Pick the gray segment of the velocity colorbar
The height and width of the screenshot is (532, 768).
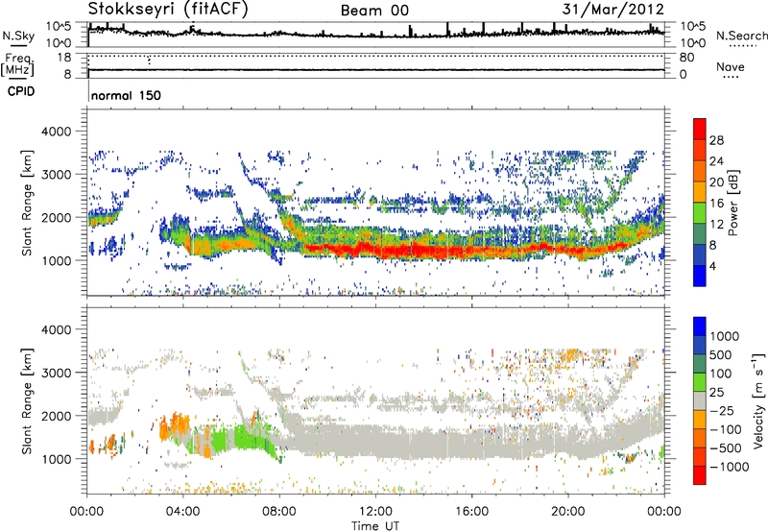point(700,401)
